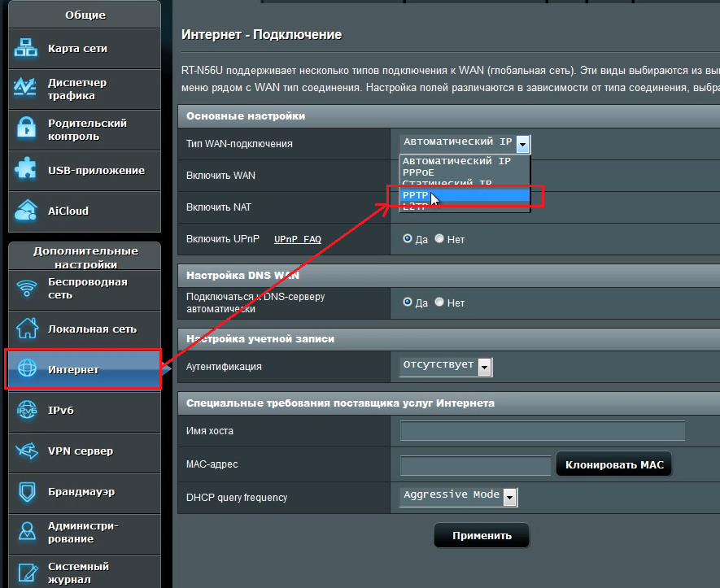Click the Клонировать MAC button
The width and height of the screenshot is (720, 588).
click(x=614, y=464)
